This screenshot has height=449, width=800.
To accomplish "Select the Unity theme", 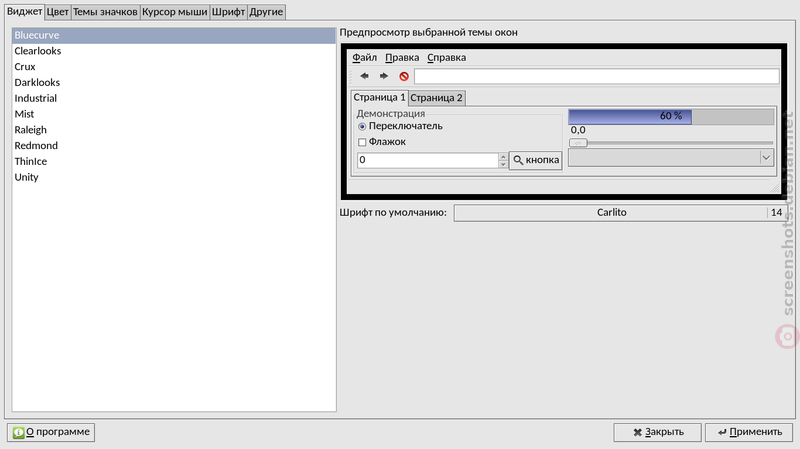I will 173,178.
